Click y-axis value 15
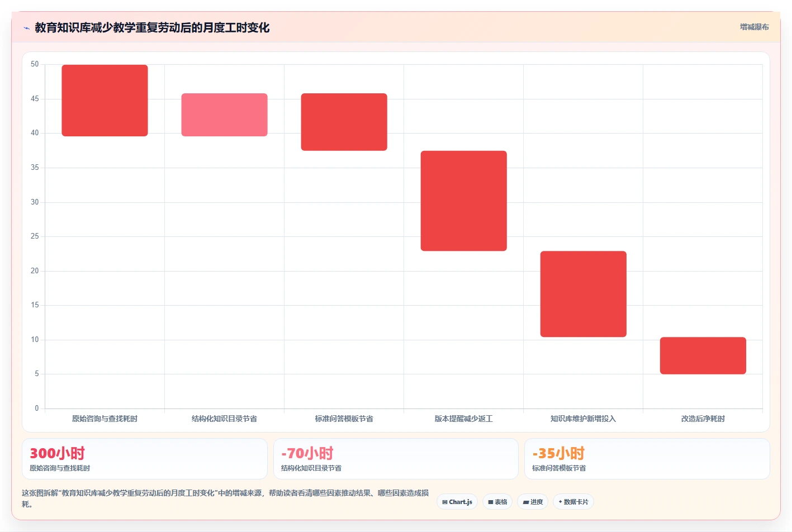Image resolution: width=792 pixels, height=532 pixels. tap(35, 305)
